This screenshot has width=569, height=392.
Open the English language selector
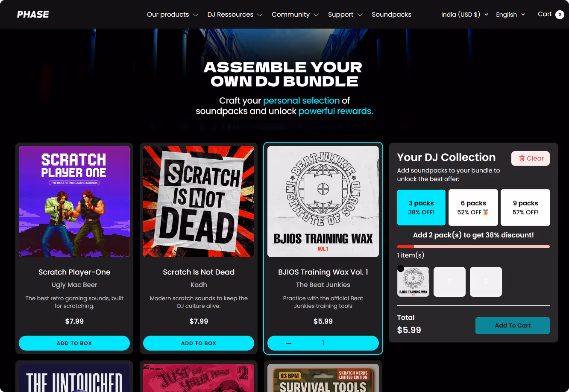[x=510, y=15]
